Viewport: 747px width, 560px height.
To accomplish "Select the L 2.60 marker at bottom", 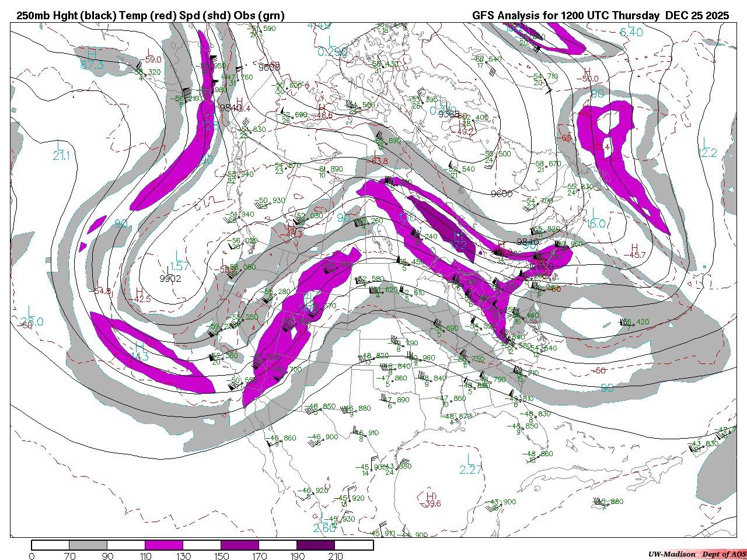I will 324,523.
